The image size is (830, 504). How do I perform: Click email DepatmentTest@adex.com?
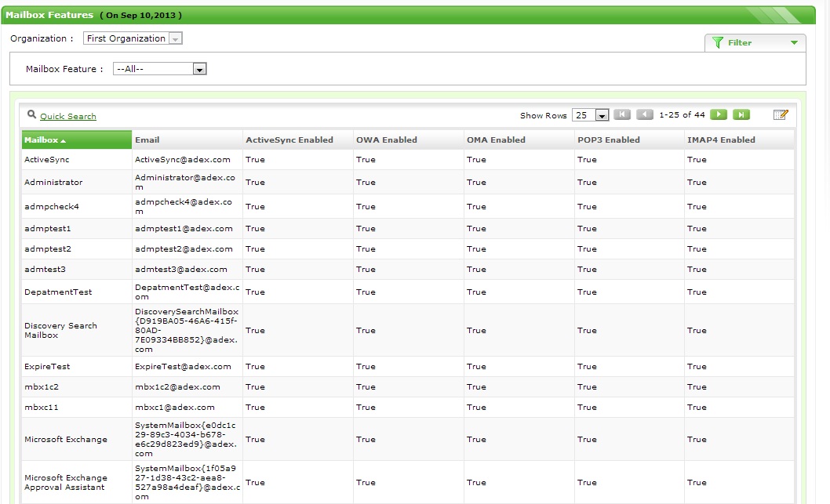pyautogui.click(x=187, y=292)
